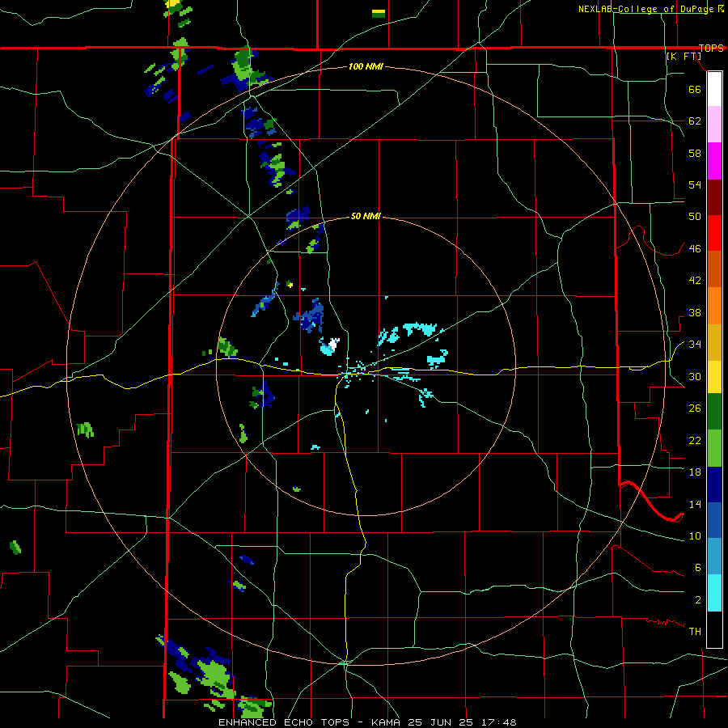Select the light orange legend swatch

pos(714,305)
